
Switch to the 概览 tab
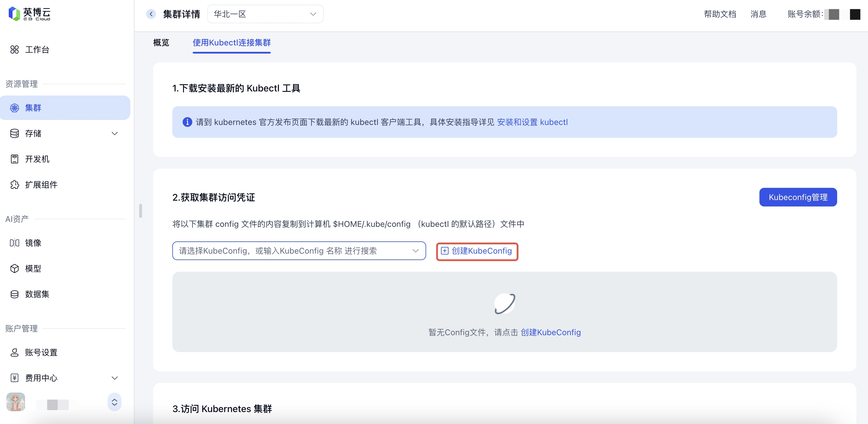161,43
